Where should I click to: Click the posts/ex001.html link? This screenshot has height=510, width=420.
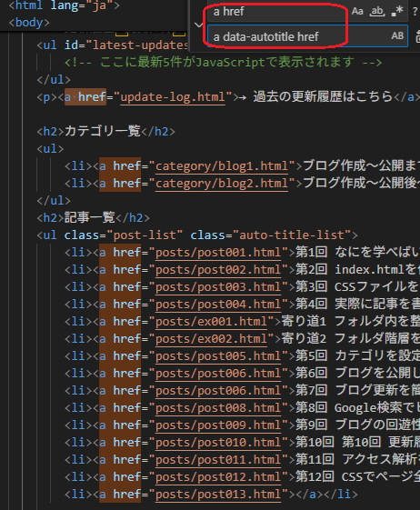coord(211,321)
